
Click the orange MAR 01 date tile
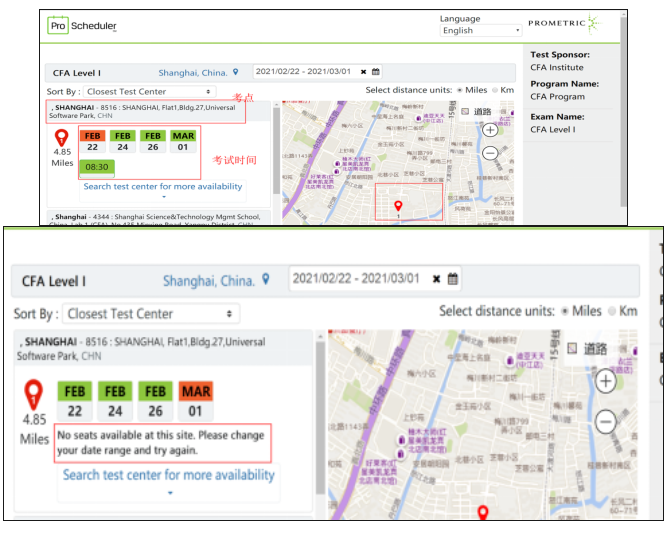pyautogui.click(x=195, y=391)
